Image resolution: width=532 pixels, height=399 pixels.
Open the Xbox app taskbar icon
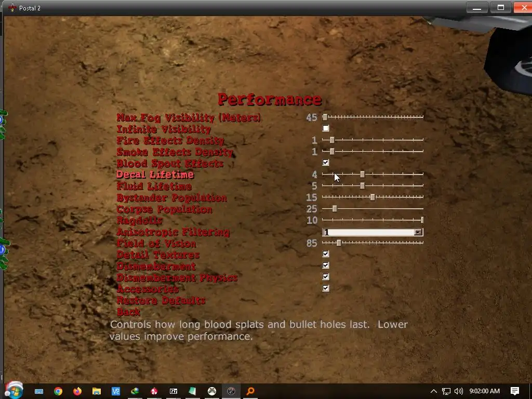click(212, 391)
